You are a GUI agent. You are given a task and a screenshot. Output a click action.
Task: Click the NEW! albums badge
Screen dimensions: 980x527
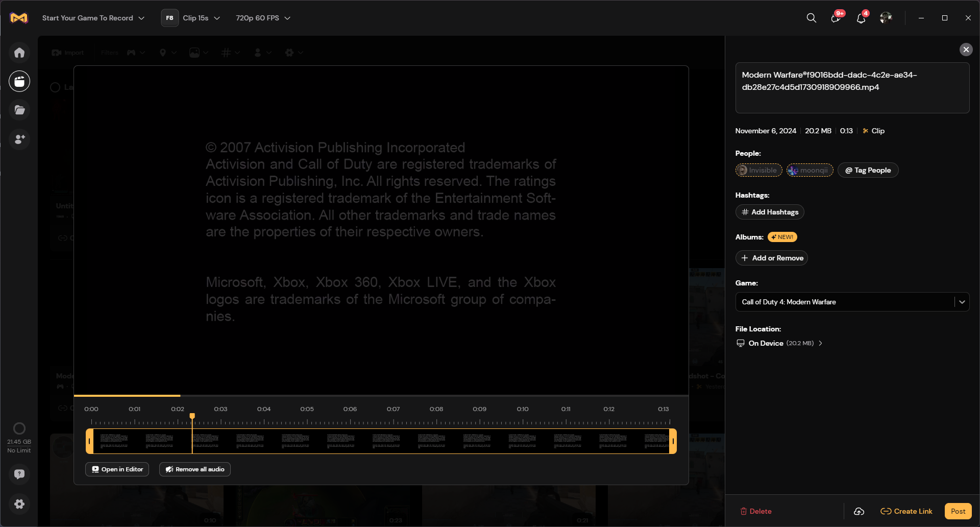tap(782, 237)
